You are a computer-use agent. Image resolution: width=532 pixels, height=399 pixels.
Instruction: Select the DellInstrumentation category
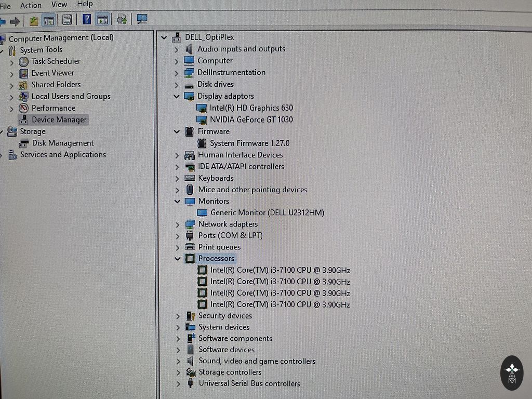(231, 73)
